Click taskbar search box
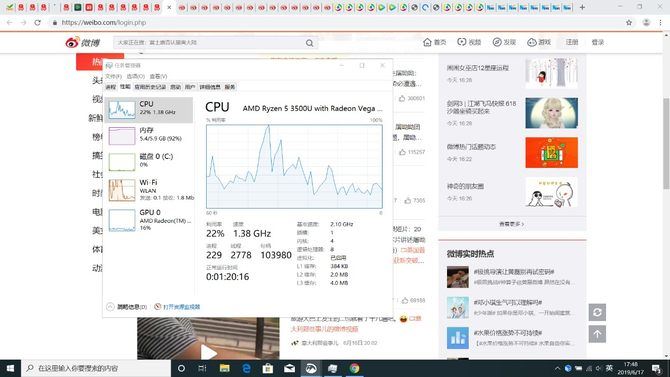 (x=96, y=368)
